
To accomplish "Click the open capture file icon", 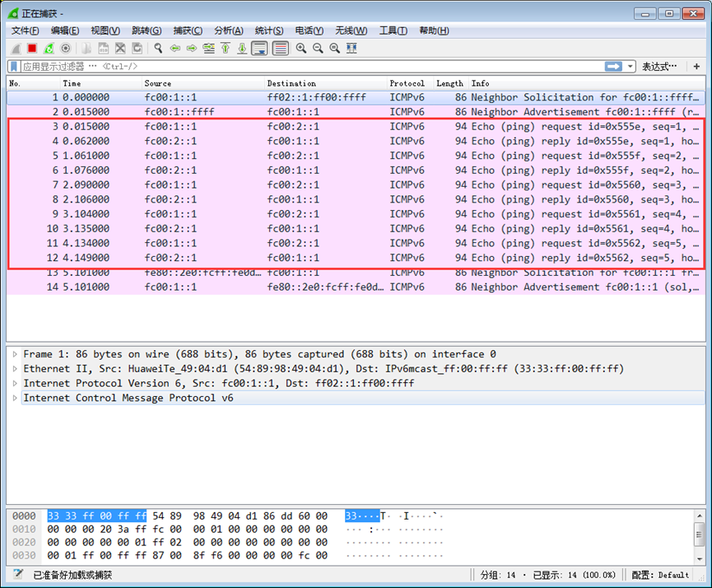I will point(86,48).
